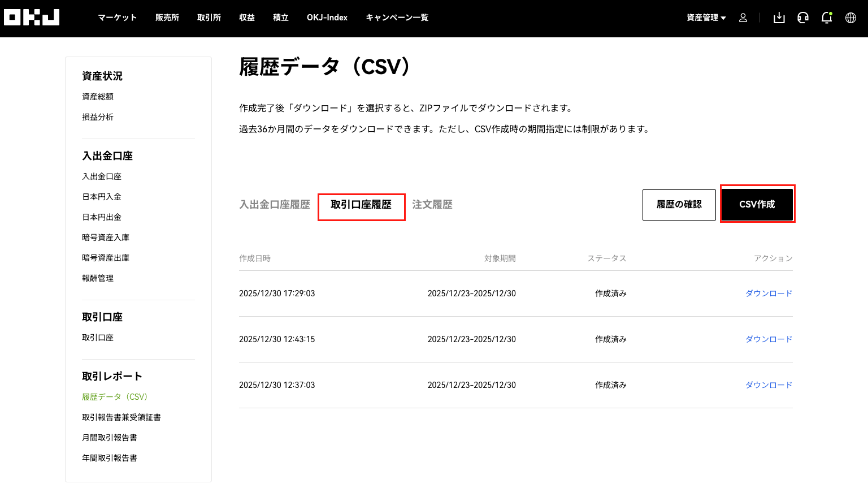The width and height of the screenshot is (868, 488).
Task: Download the 12:37:03 CSV file
Action: pyautogui.click(x=769, y=385)
